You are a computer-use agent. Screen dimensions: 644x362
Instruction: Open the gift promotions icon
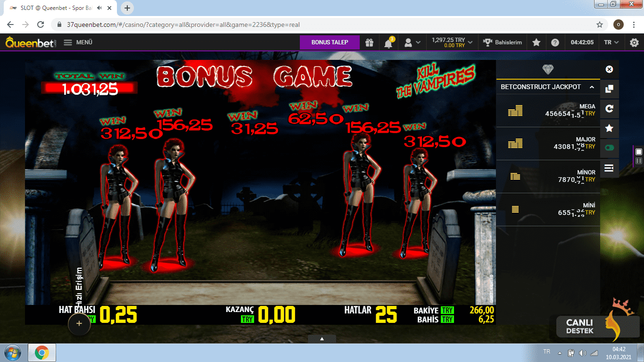point(369,43)
